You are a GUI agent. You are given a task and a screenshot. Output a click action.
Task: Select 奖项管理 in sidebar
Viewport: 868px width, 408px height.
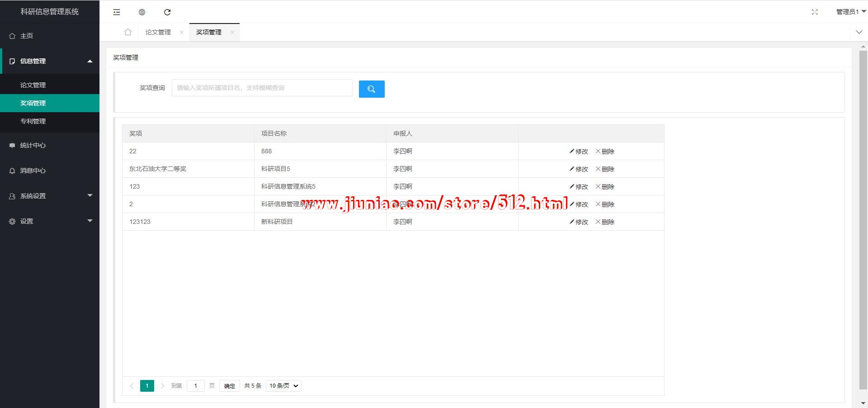50,103
